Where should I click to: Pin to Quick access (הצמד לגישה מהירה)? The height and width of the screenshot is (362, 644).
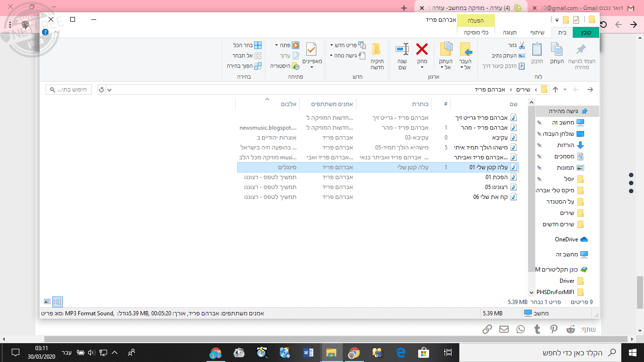click(581, 56)
